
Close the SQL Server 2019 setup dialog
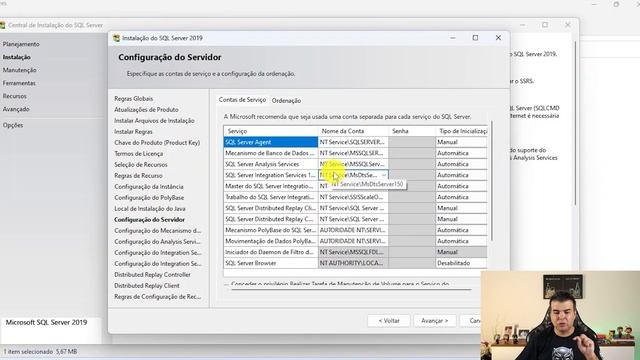tap(498, 38)
